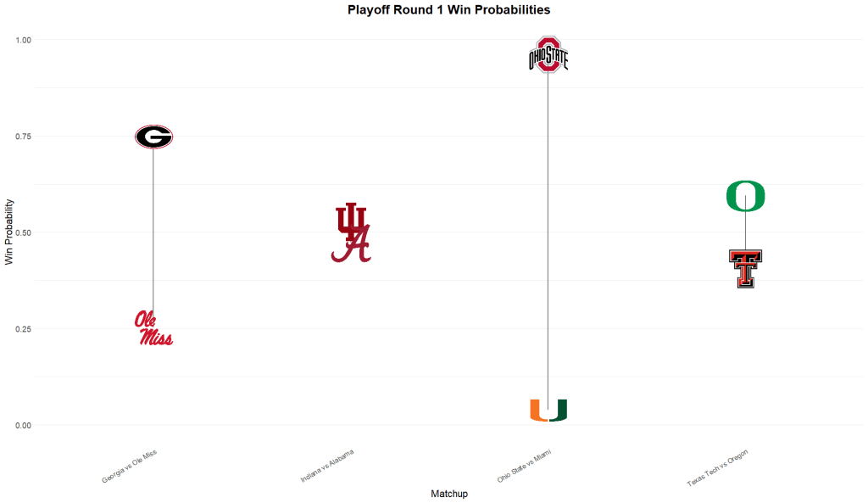The width and height of the screenshot is (868, 503).
Task: Select the Texas Tech double-T logo
Action: [x=745, y=269]
